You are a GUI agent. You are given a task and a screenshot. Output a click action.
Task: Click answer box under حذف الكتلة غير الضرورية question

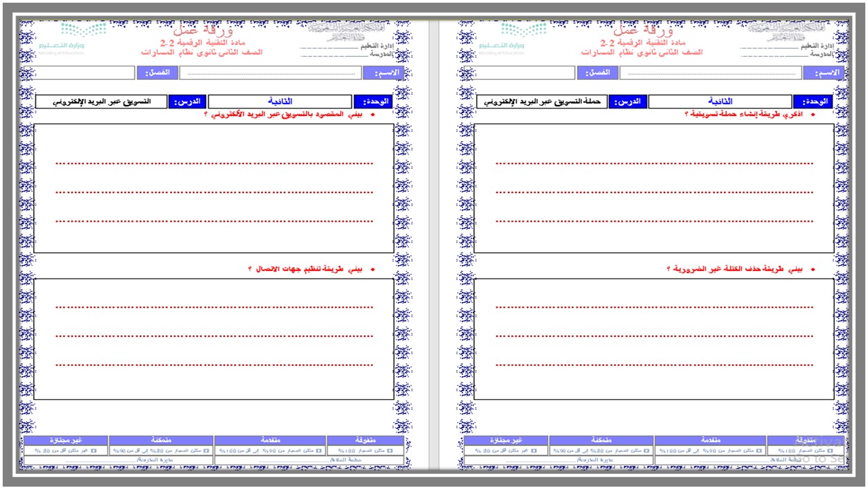[x=654, y=339]
